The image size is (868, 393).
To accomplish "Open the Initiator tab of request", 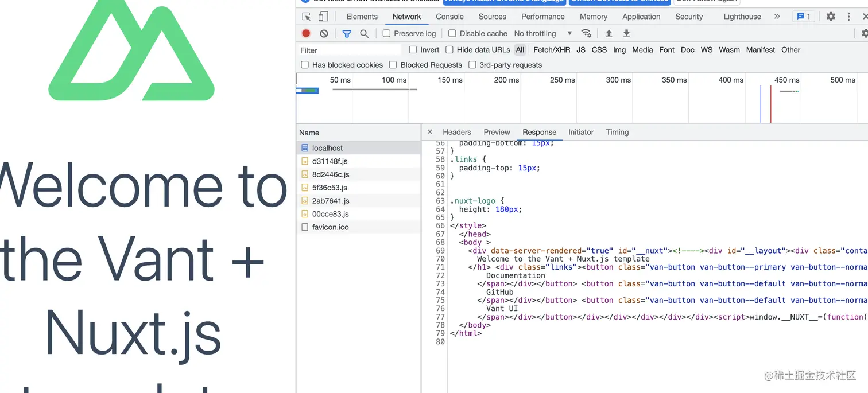I will pos(581,132).
